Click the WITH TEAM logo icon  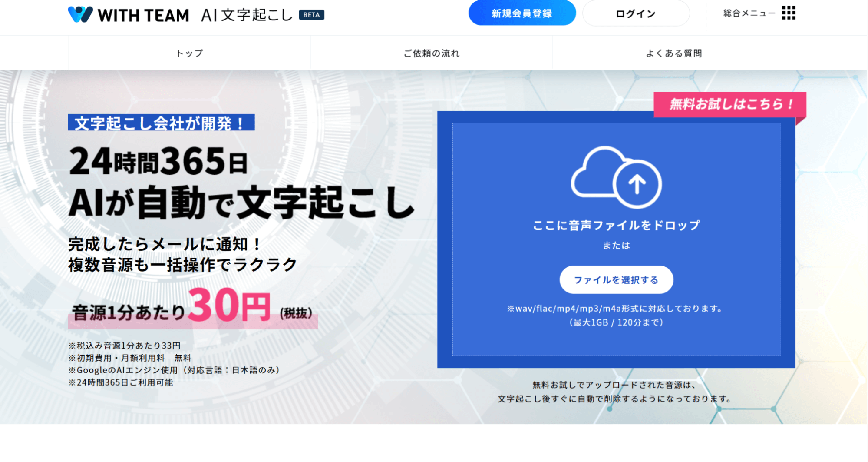coord(80,14)
